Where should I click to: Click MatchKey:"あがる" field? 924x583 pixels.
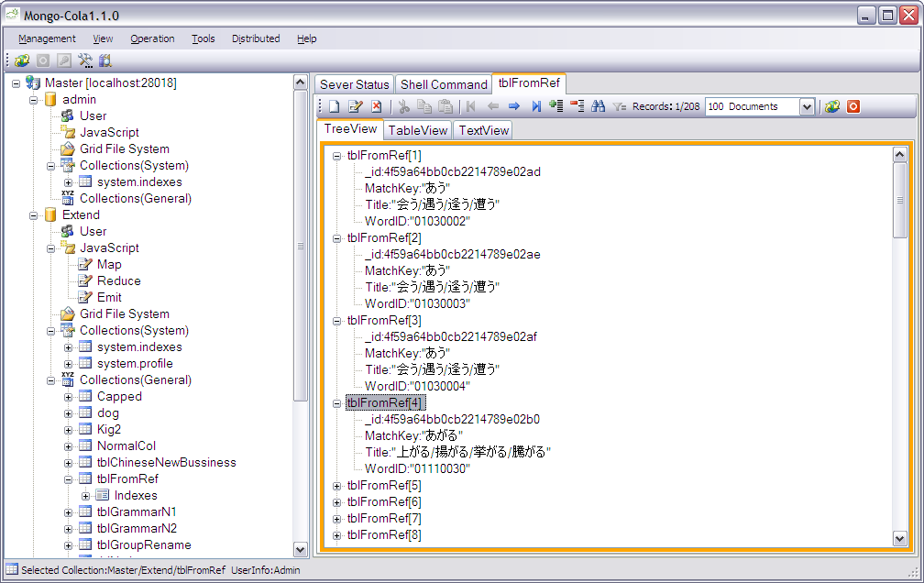click(413, 435)
